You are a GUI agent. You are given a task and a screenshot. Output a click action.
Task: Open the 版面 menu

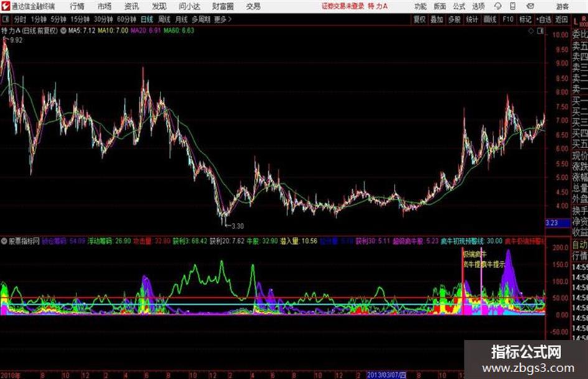(x=440, y=6)
